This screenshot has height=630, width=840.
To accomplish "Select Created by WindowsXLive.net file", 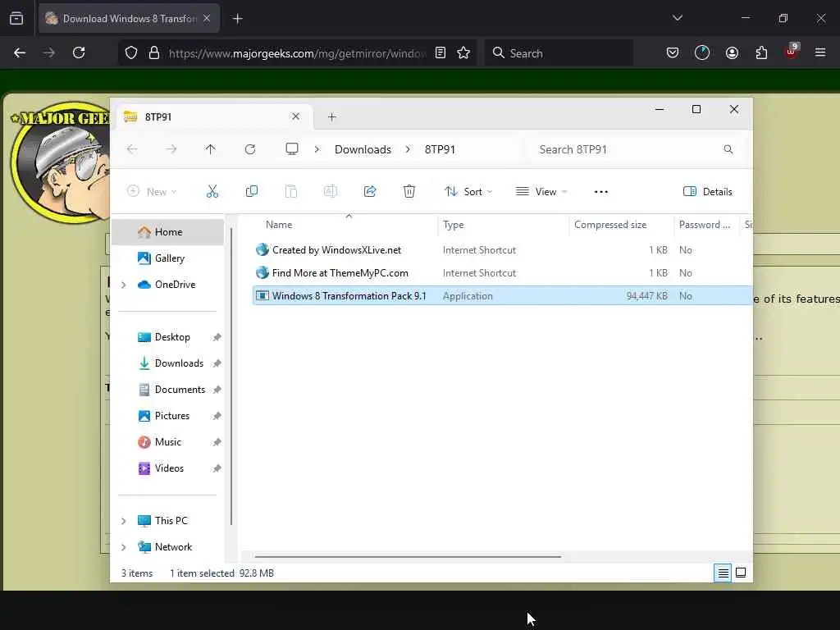I will (x=337, y=250).
